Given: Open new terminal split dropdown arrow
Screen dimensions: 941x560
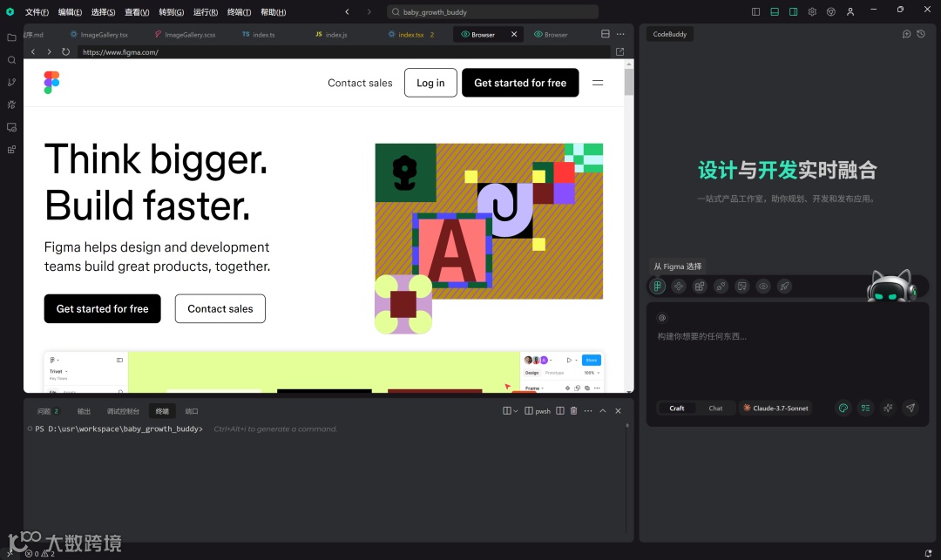Looking at the screenshot, I should (x=516, y=411).
